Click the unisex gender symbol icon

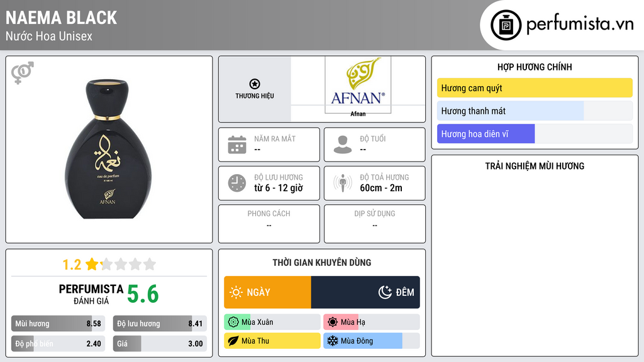click(22, 73)
